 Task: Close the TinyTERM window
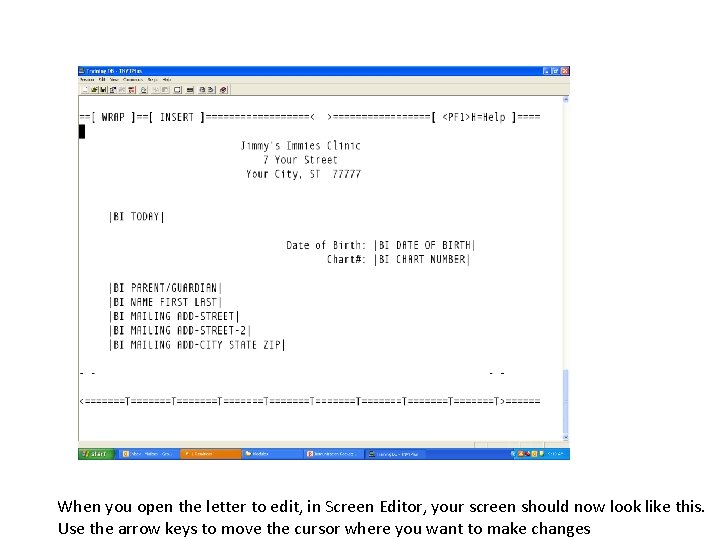(x=565, y=71)
